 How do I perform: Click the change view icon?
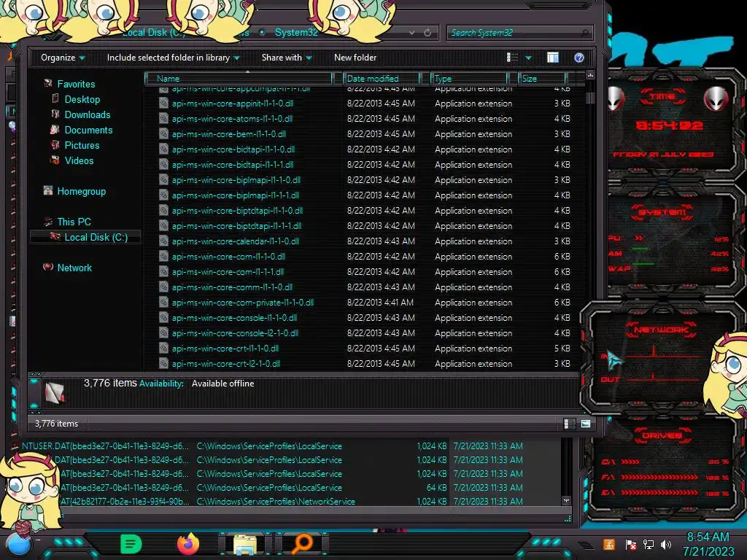[512, 58]
